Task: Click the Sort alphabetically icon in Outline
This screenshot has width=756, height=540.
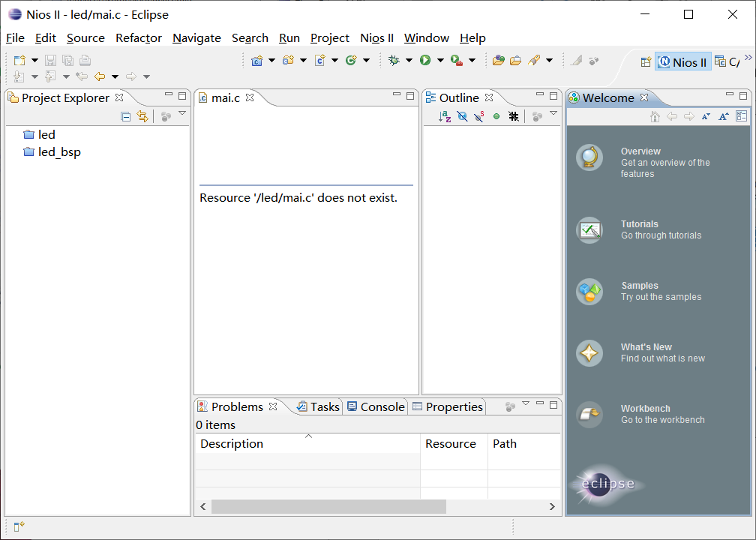Action: point(445,116)
